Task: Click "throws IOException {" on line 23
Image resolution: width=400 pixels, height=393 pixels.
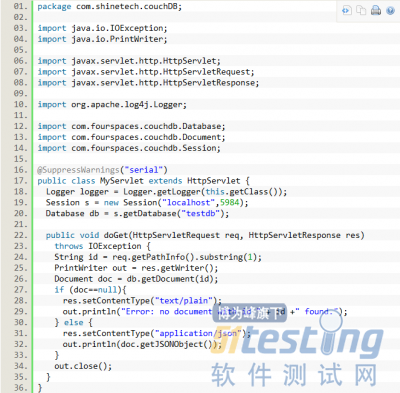Action: [x=103, y=246]
